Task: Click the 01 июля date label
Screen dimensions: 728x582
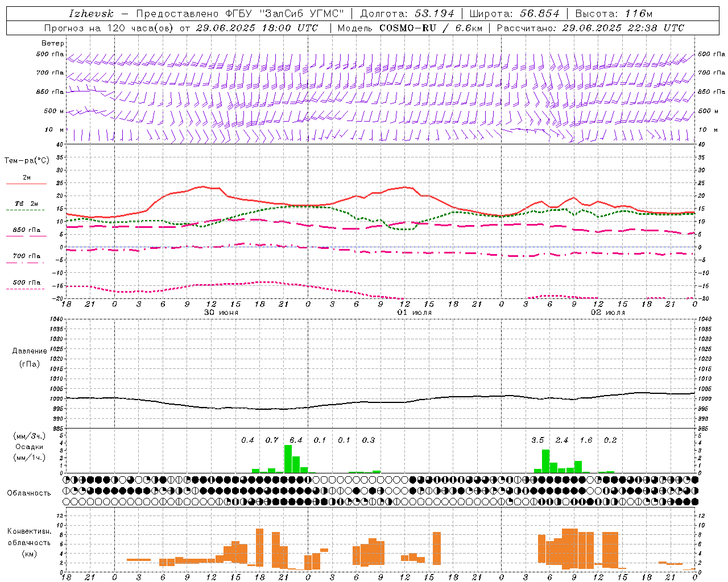Action: [415, 313]
